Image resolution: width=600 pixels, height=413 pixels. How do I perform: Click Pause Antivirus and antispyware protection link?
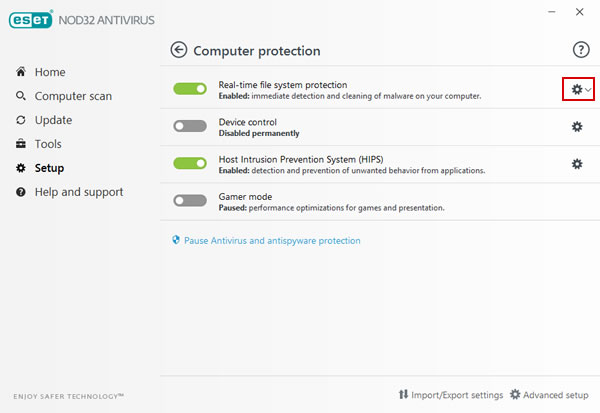[x=272, y=241]
